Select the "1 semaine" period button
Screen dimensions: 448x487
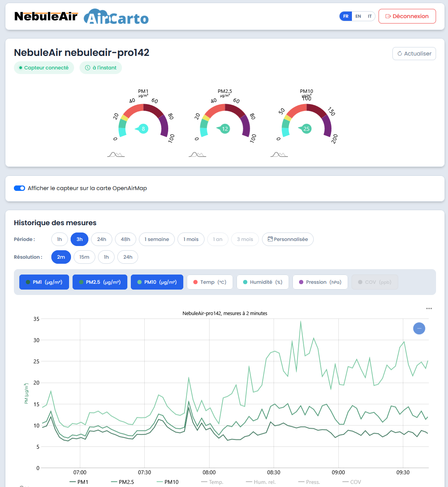[157, 239]
